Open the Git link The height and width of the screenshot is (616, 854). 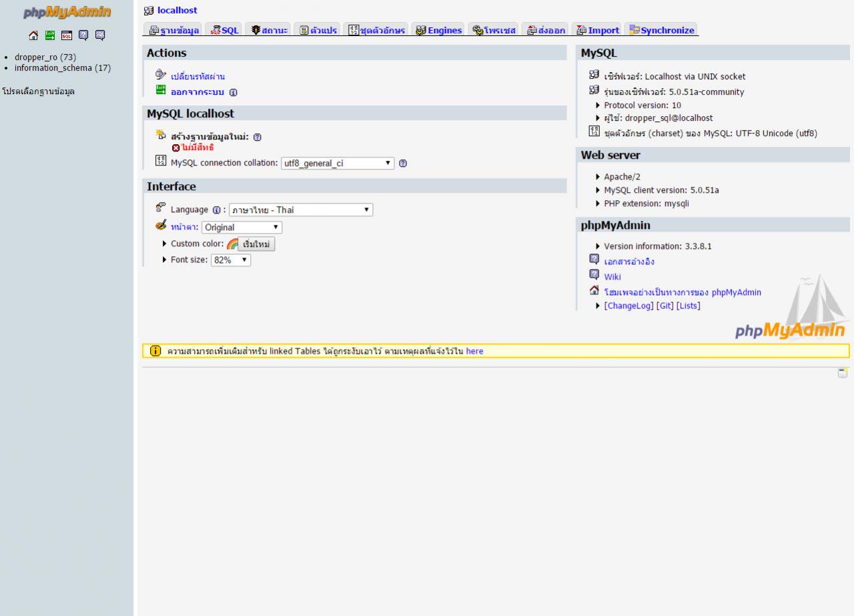click(x=665, y=306)
